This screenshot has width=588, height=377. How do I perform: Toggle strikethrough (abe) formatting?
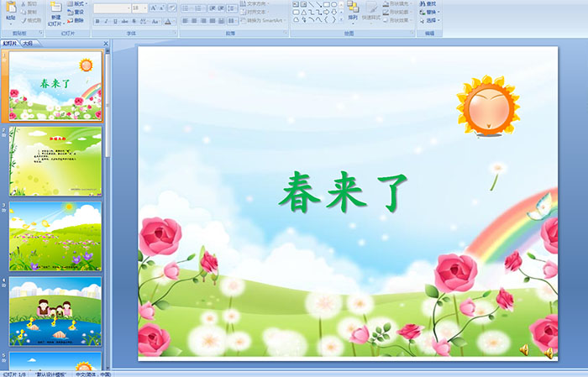tap(124, 21)
